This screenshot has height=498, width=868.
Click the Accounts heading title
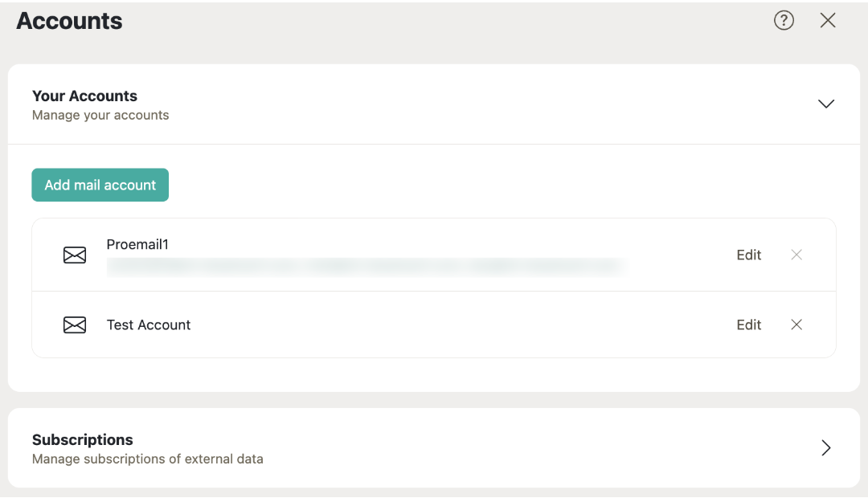pyautogui.click(x=69, y=21)
